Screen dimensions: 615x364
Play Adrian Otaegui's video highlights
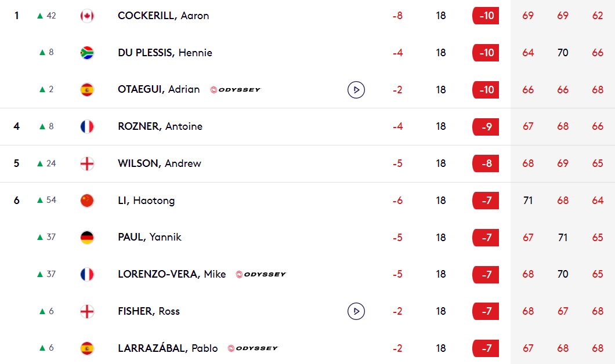click(x=356, y=90)
